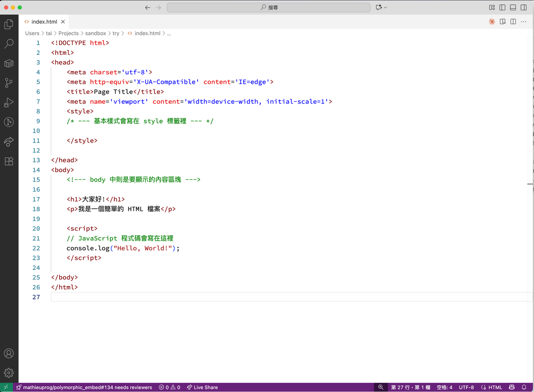The height and width of the screenshot is (392, 534).
Task: Open pull request polymorphic_embed#134 status item
Action: [x=84, y=387]
